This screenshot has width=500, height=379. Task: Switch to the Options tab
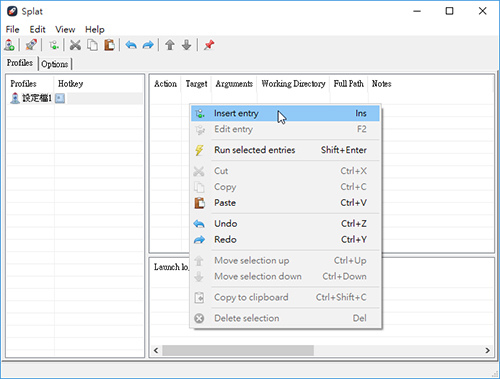pos(55,64)
